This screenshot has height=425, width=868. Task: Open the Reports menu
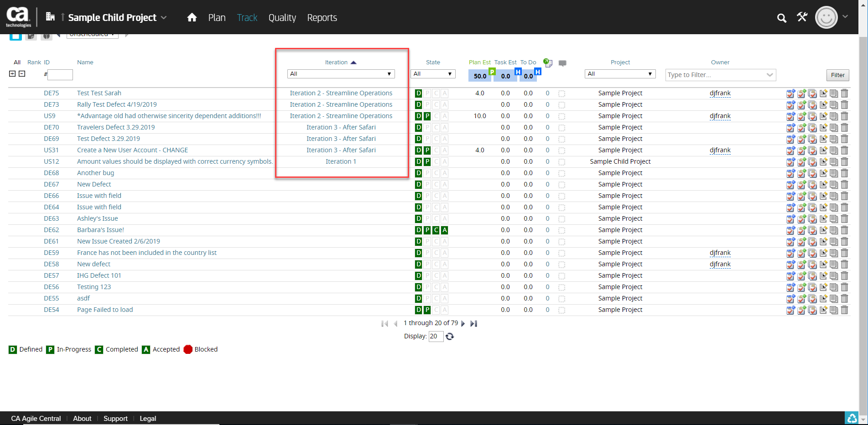tap(322, 18)
